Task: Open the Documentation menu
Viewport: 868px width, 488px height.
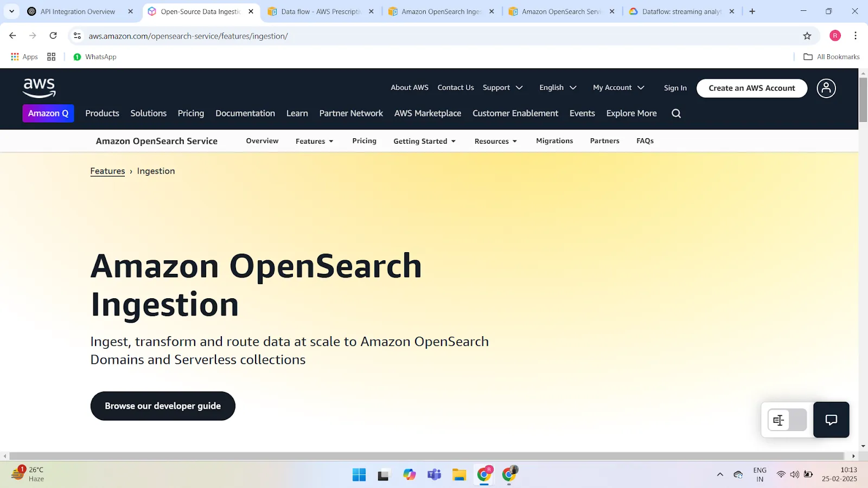Action: (245, 113)
